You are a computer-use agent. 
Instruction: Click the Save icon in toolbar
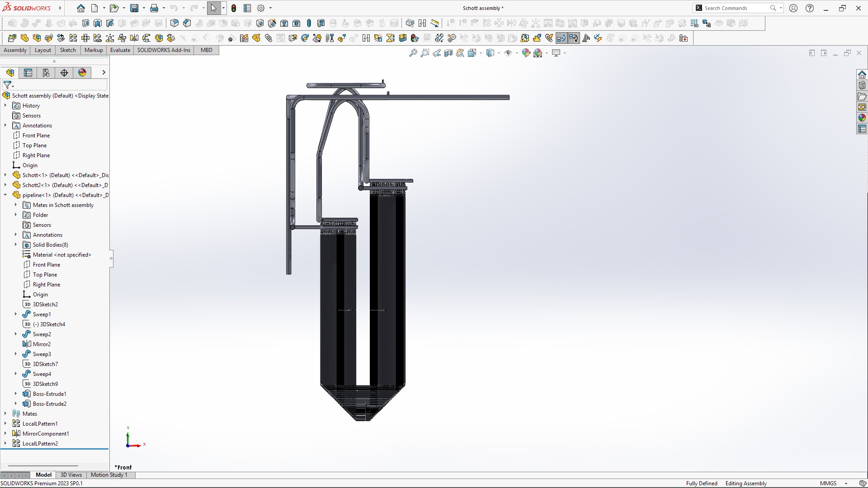click(134, 8)
